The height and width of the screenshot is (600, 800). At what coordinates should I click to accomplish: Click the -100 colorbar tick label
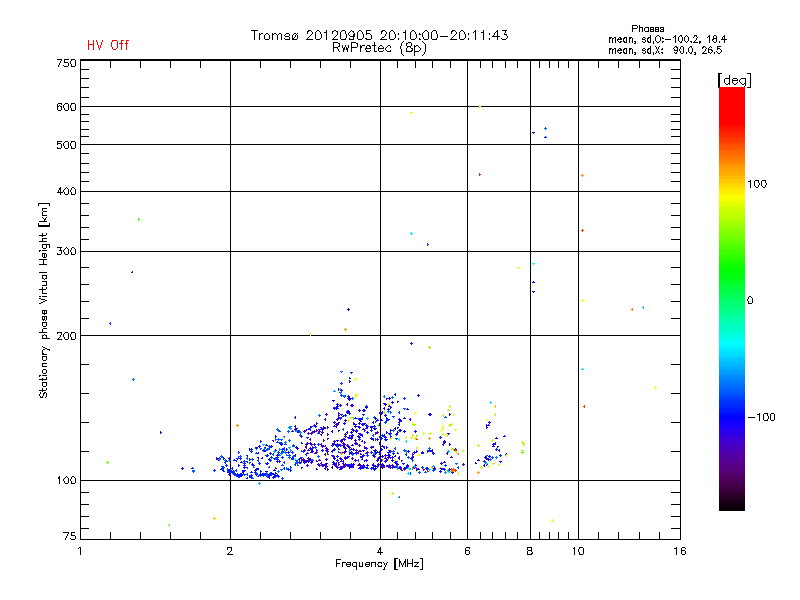[x=761, y=417]
